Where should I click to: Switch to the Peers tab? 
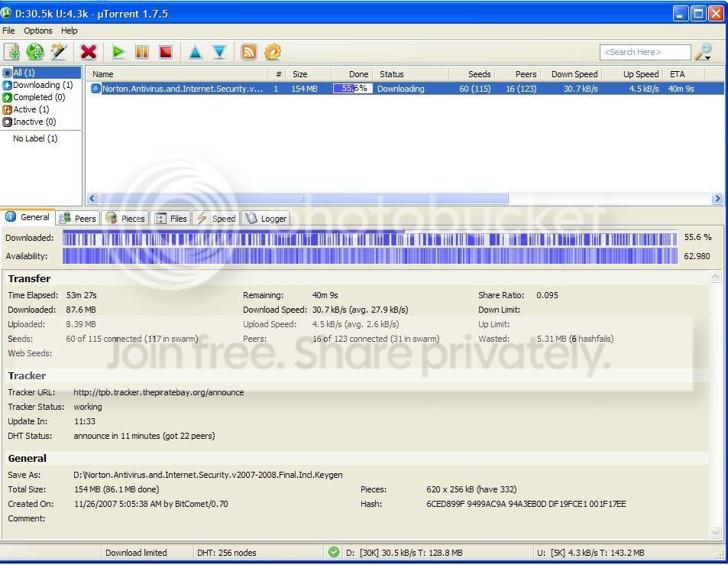click(78, 219)
